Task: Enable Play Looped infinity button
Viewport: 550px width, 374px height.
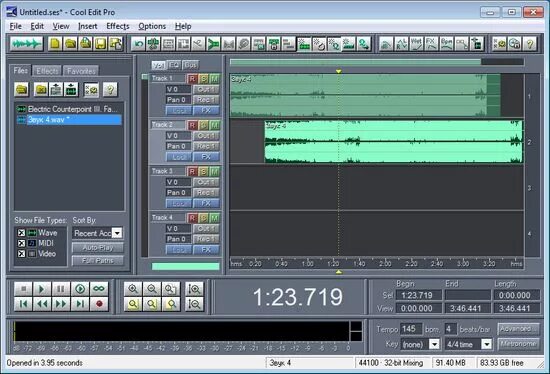Action: pos(99,289)
